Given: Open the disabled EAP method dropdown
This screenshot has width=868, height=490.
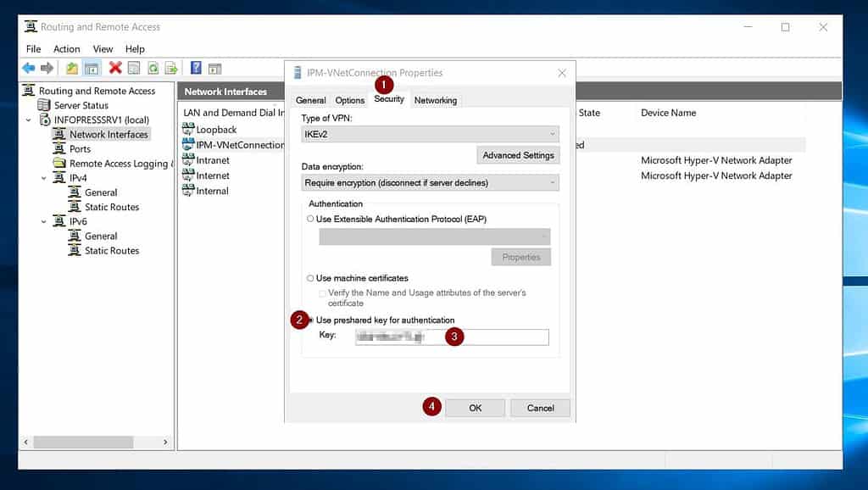Looking at the screenshot, I should pos(435,237).
